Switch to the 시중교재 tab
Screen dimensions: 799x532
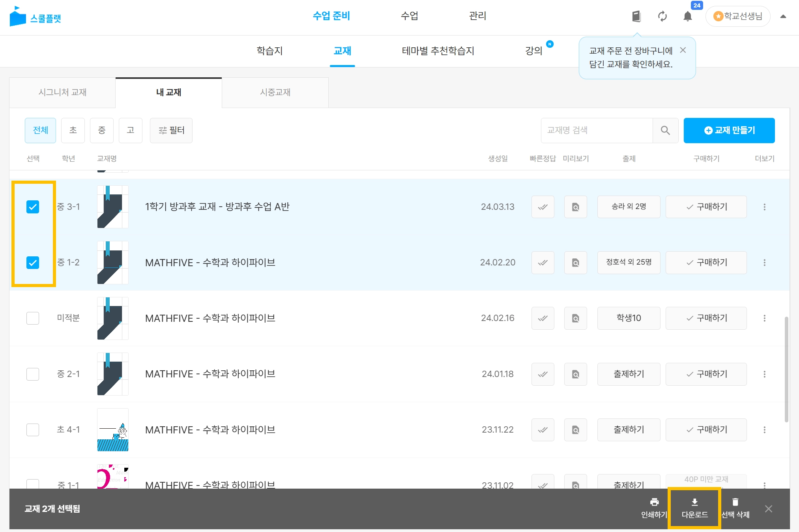click(275, 92)
